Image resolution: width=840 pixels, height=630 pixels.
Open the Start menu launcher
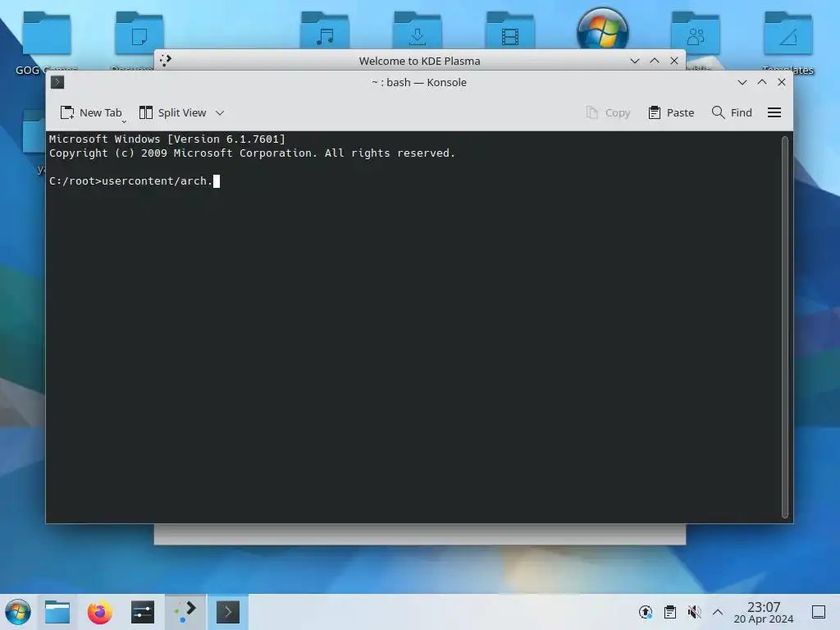[18, 612]
